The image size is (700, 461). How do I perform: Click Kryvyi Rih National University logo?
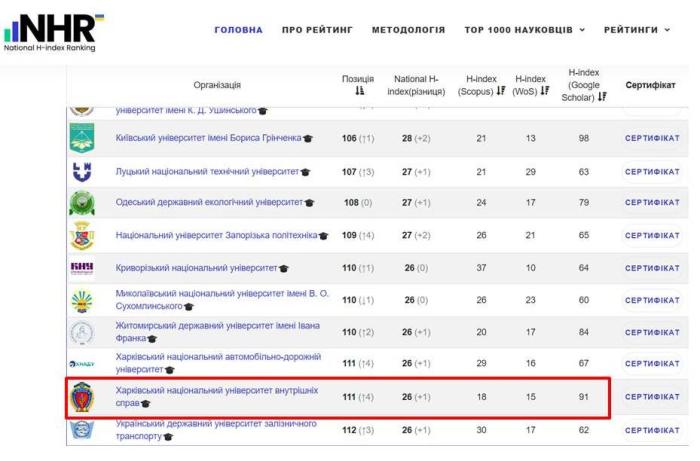pos(81,268)
